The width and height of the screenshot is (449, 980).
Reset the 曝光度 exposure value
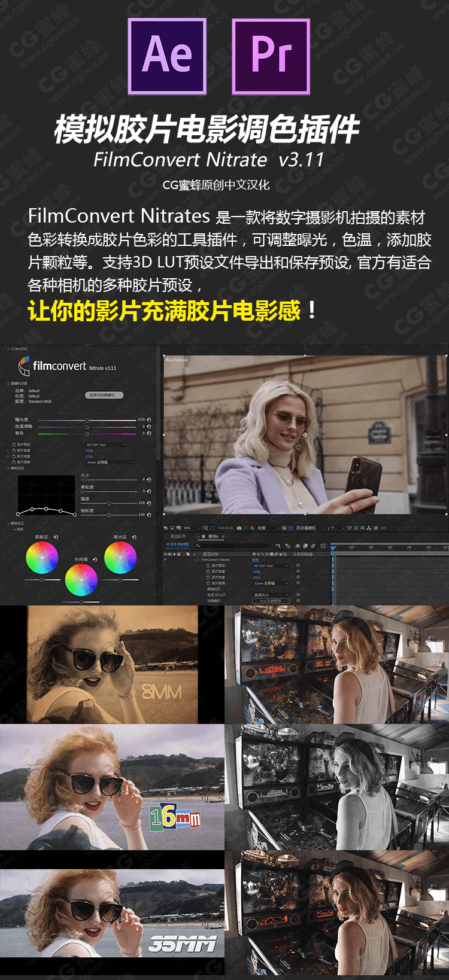tap(148, 420)
